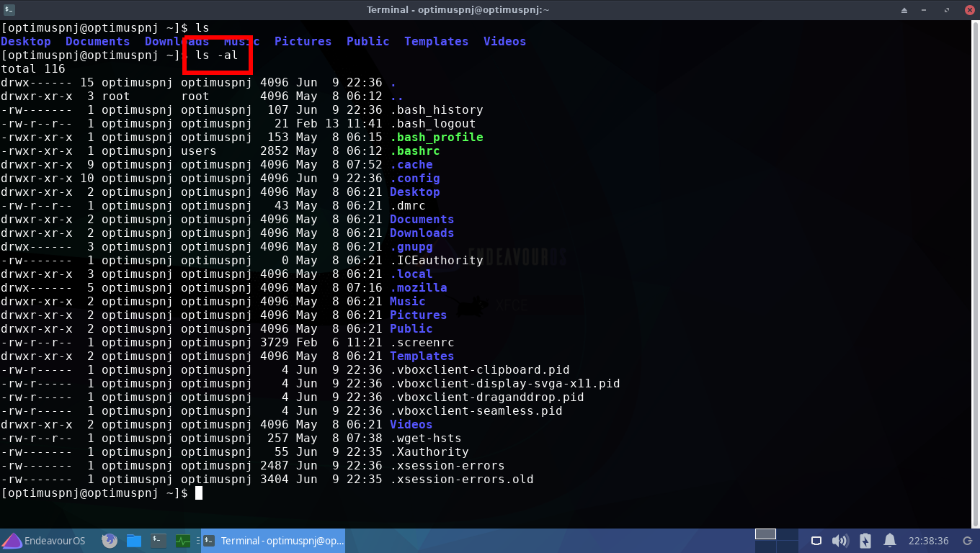
Task: Click the 'total 116' line
Action: (33, 69)
